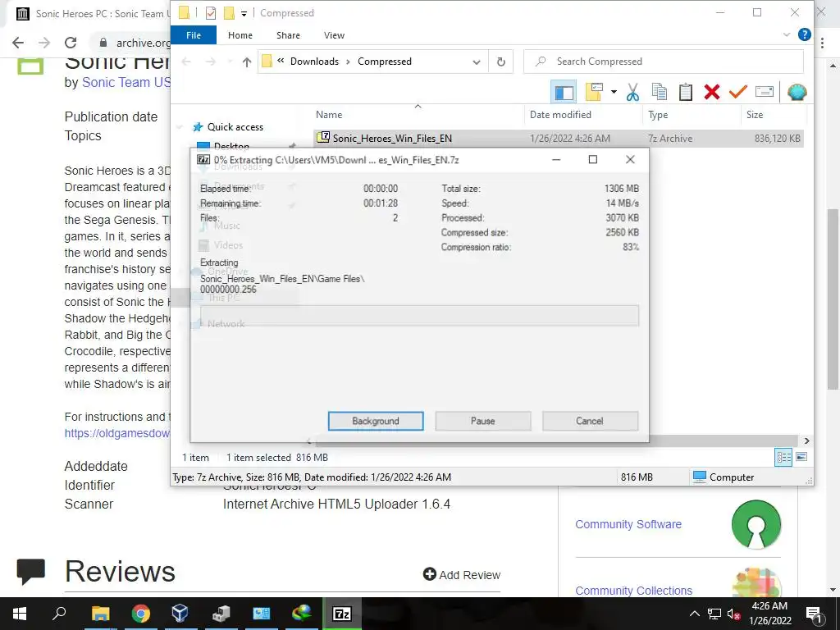Image resolution: width=840 pixels, height=630 pixels.
Task: Open the quick access toolbar customize dropdown
Action: click(244, 13)
